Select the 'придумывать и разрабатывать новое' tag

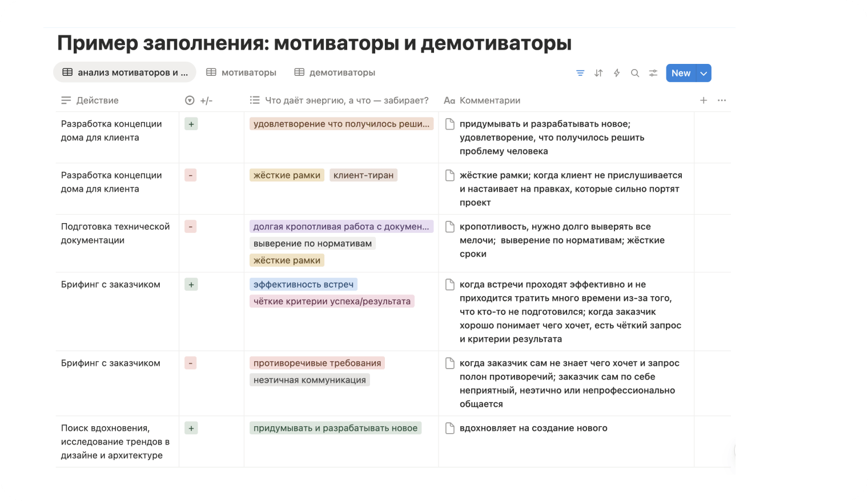335,428
